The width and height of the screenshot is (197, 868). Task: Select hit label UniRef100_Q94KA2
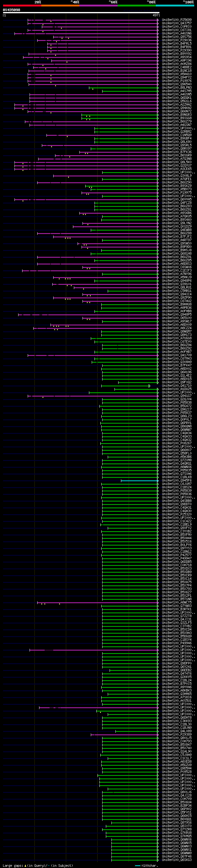tap(176, 108)
